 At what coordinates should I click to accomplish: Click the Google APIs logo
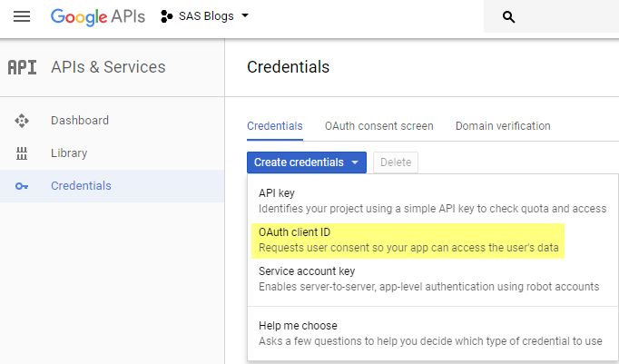click(x=98, y=17)
